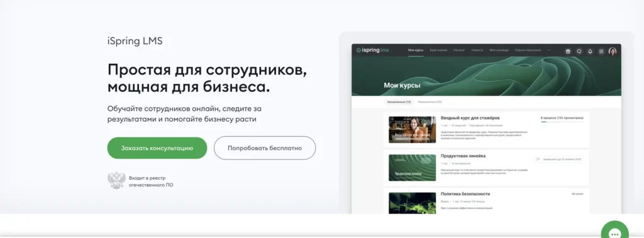
Task: Click the gift icon in LMS header
Action: click(568, 51)
